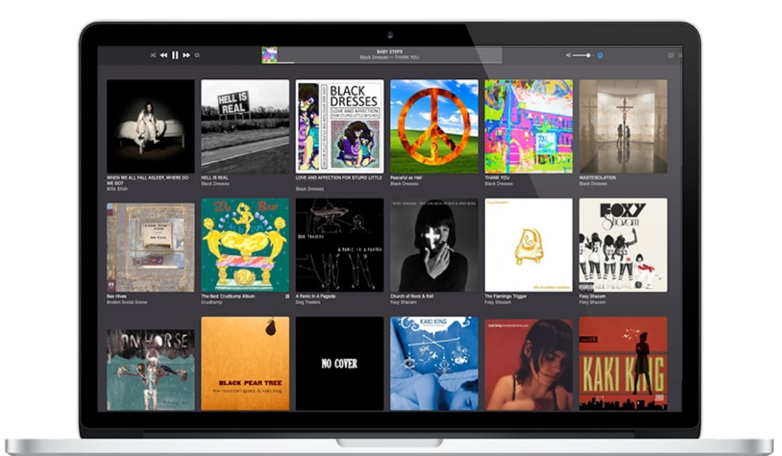Click the blue circular icon beside the volume slider
This screenshot has width=782, height=456.
point(600,55)
